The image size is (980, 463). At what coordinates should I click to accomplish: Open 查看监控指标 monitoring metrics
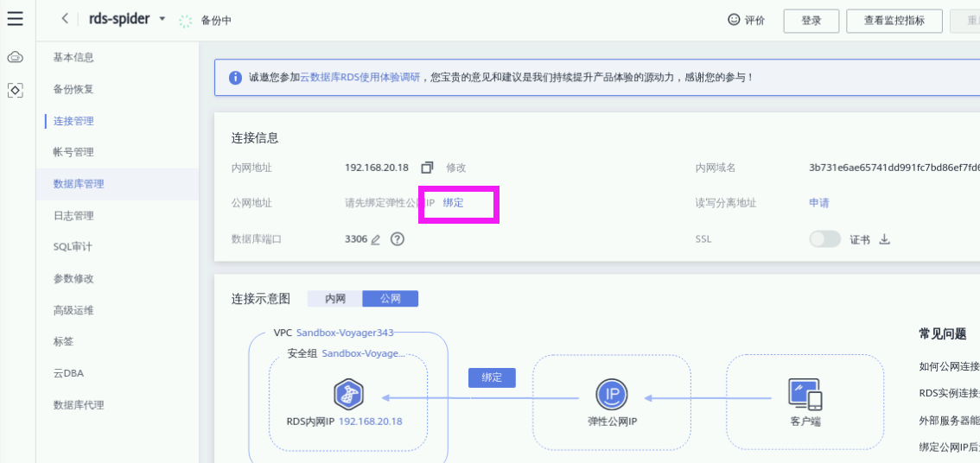tap(894, 21)
